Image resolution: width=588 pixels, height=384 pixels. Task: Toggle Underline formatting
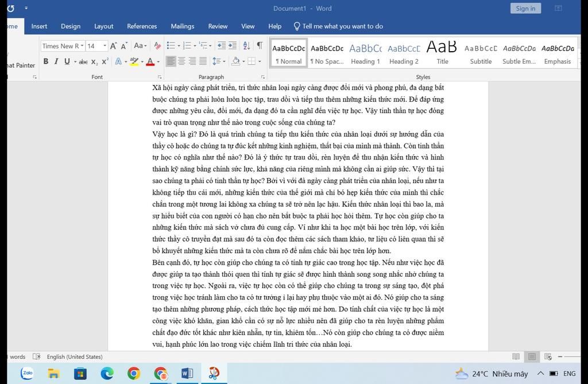pyautogui.click(x=67, y=61)
